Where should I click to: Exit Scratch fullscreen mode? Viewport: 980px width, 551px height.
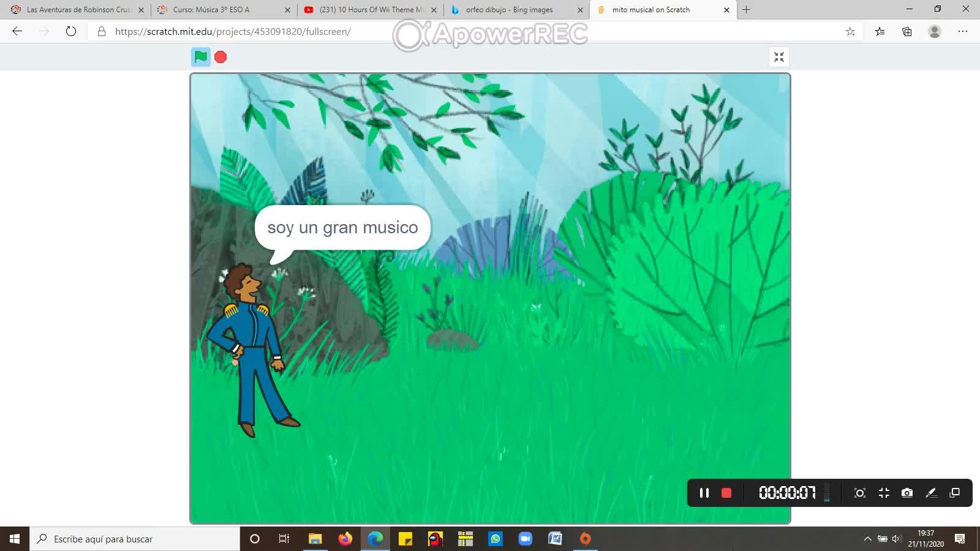(778, 57)
